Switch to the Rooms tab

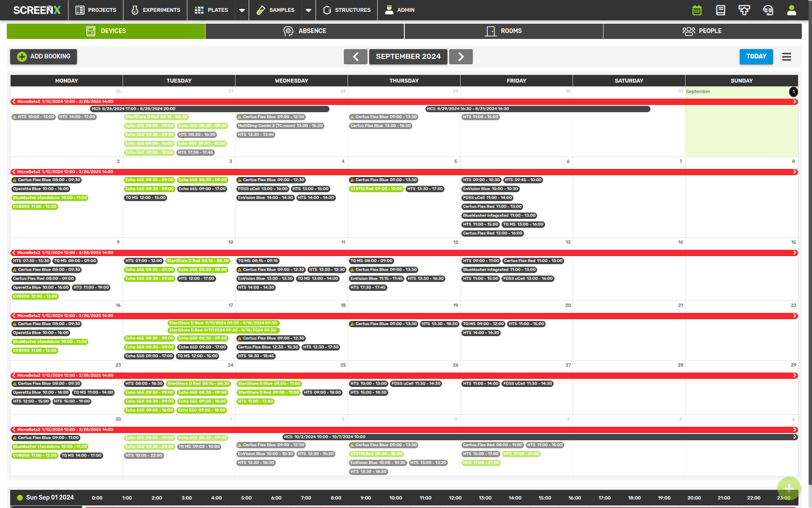click(503, 31)
